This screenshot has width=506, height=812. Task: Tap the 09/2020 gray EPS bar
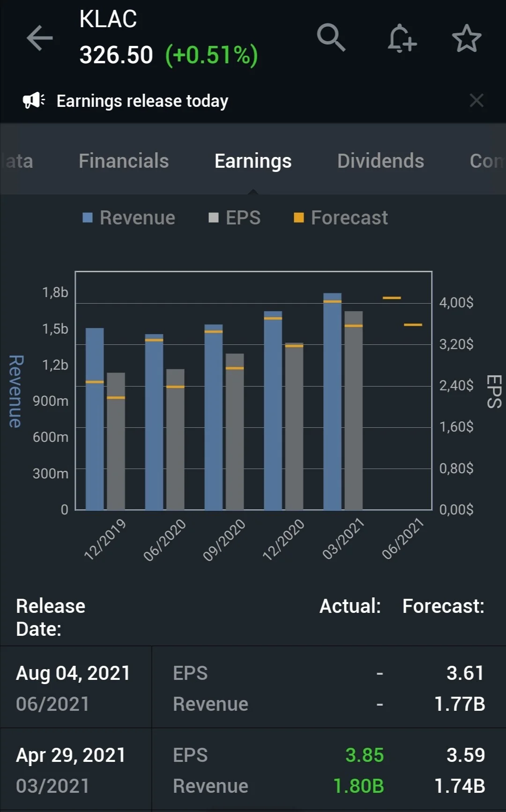(235, 432)
